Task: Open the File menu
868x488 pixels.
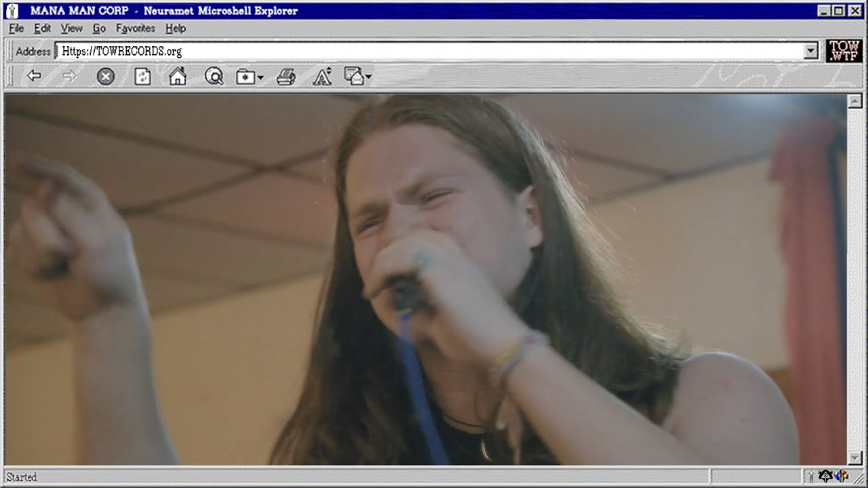Action: (x=16, y=28)
